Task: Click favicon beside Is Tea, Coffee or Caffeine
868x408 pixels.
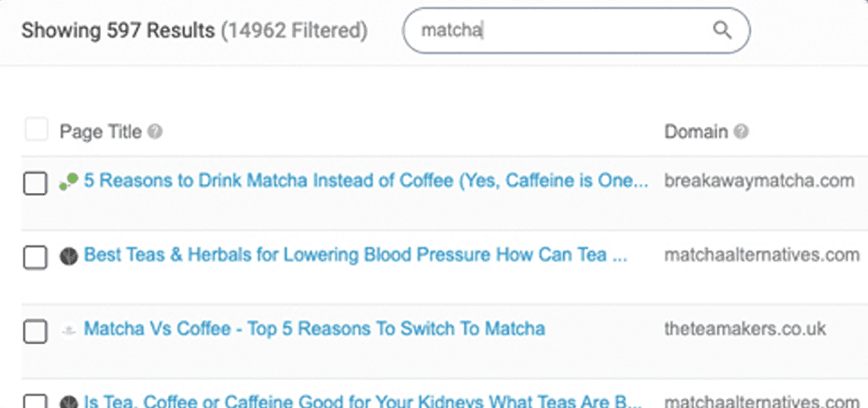Action: pyautogui.click(x=68, y=401)
